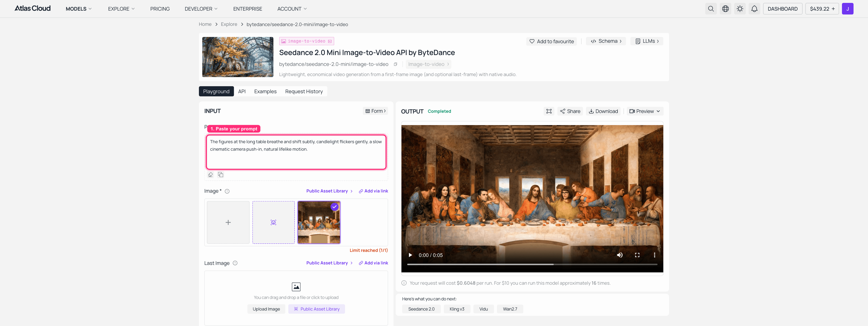Switch to the Examples tab
Screen dimensions: 868x326
pos(265,92)
